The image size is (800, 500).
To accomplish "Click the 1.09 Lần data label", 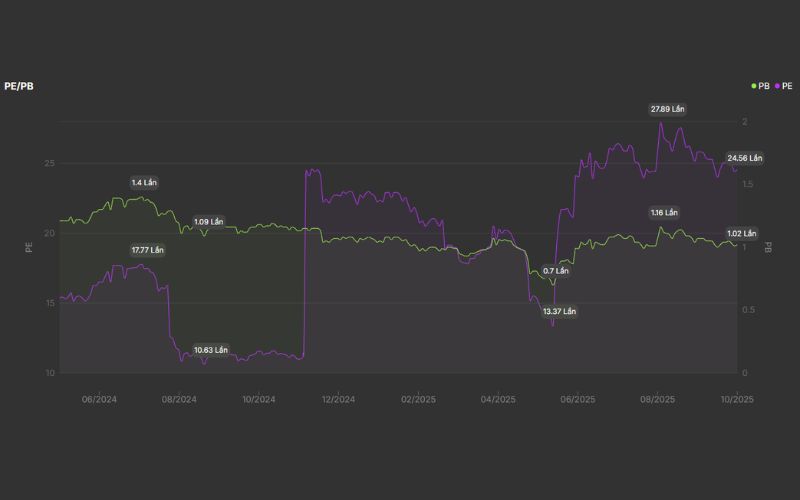I will (x=208, y=222).
